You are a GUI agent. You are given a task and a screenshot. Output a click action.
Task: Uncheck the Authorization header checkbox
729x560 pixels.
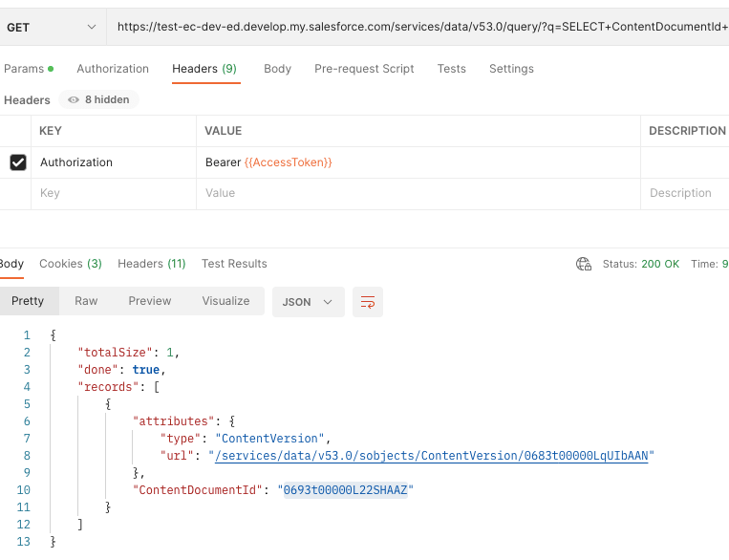tap(18, 162)
